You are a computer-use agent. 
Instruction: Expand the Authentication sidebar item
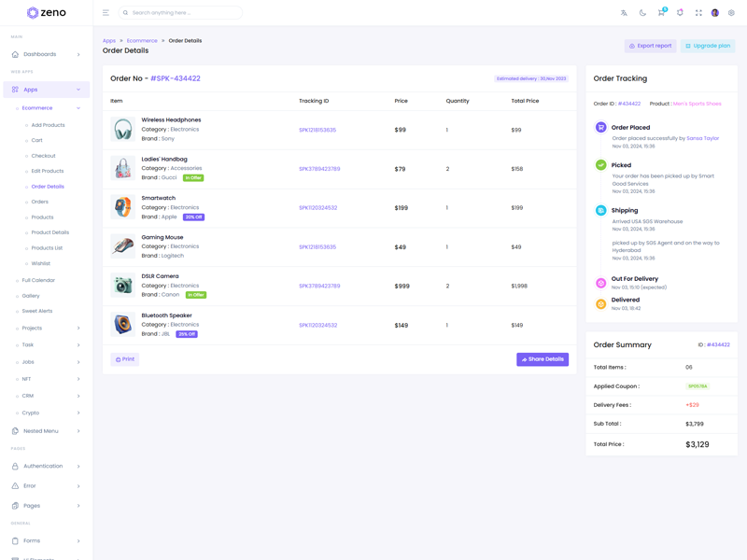46,466
